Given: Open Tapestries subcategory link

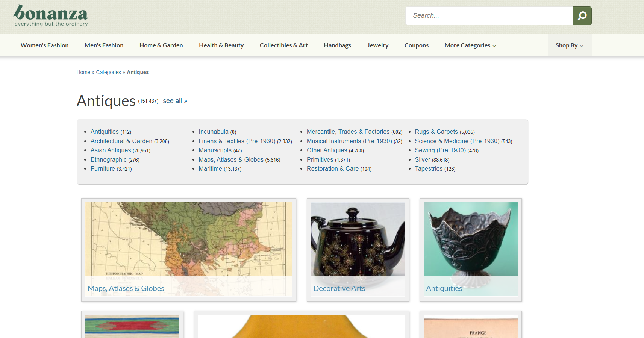Looking at the screenshot, I should tap(429, 169).
